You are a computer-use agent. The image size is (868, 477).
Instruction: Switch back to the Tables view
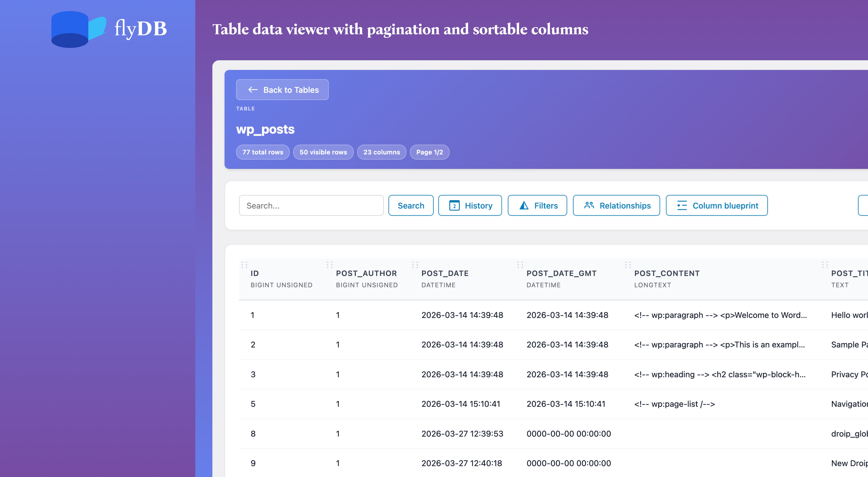(x=282, y=90)
